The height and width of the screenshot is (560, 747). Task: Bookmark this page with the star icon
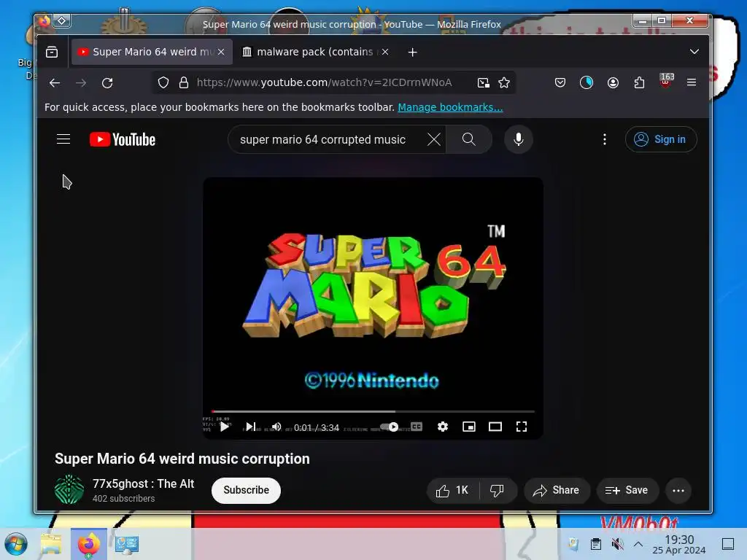click(504, 83)
